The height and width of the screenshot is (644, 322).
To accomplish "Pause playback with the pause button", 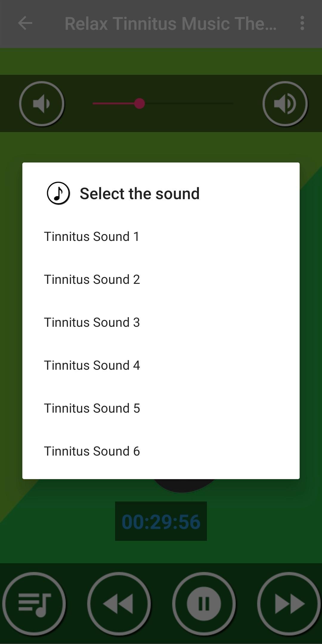I will (x=204, y=603).
